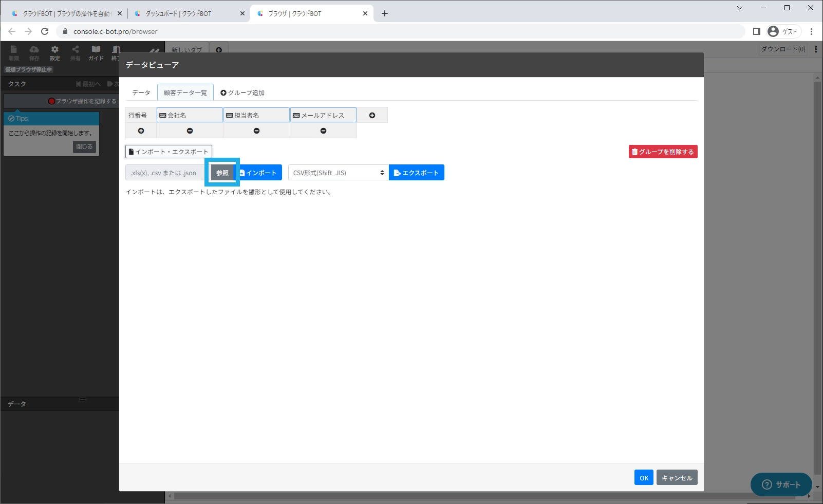Collapse the インポート・エクスポート section
Viewport: 823px width, 504px height.
[169, 152]
